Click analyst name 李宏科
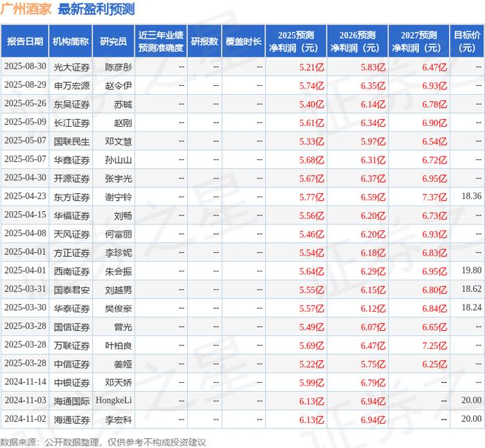The image size is (485, 448). click(118, 420)
